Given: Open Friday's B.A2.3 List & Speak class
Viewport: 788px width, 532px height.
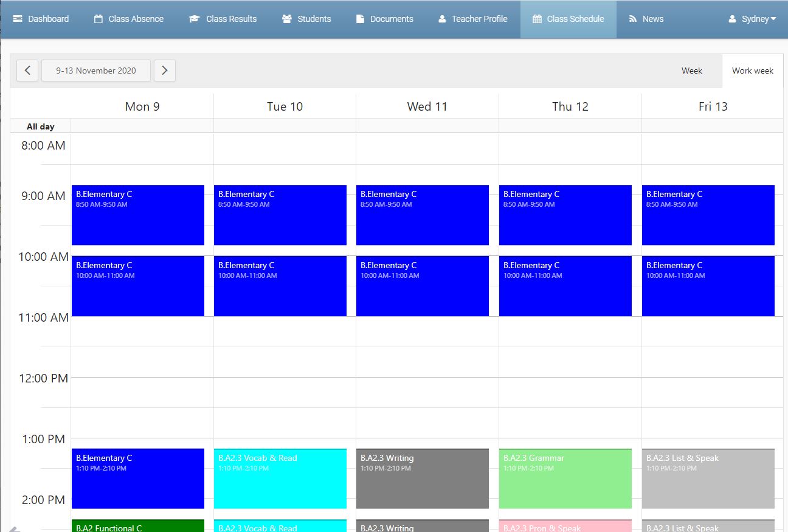Looking at the screenshot, I should [x=708, y=478].
